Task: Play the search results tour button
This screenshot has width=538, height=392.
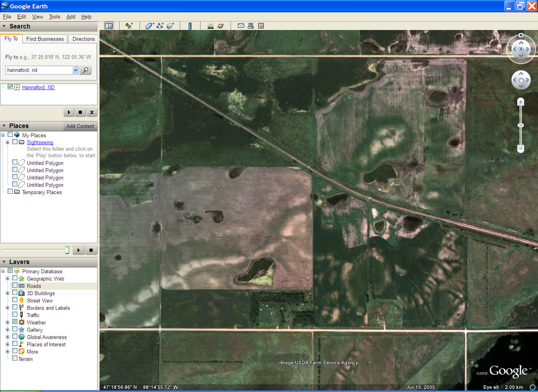Action: point(69,112)
